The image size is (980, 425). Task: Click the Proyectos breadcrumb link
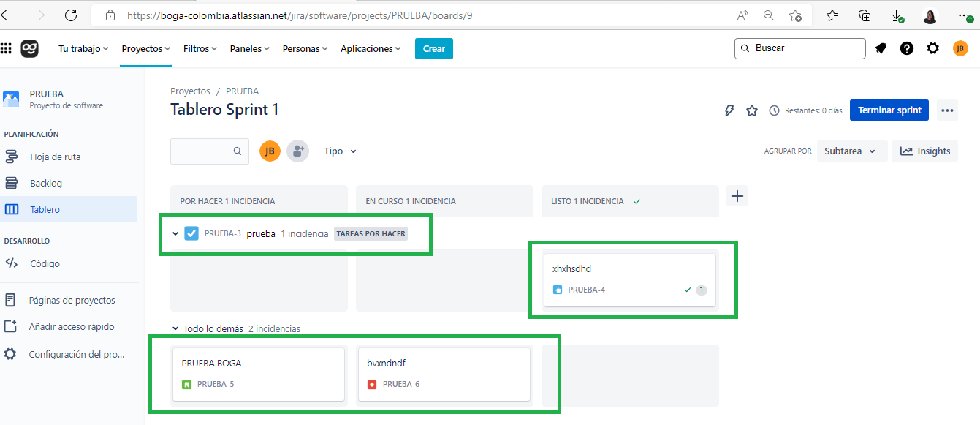[190, 91]
